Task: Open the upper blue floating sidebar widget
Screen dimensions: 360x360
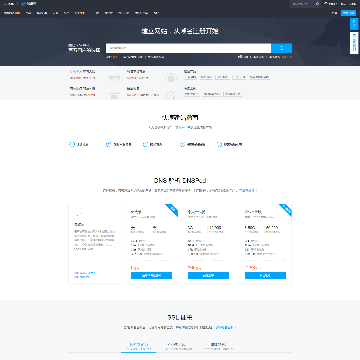Action: [x=354, y=24]
